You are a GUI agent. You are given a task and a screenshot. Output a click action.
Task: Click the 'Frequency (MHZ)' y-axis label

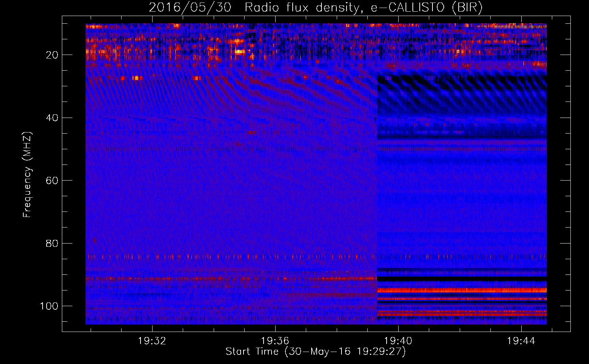pos(27,174)
